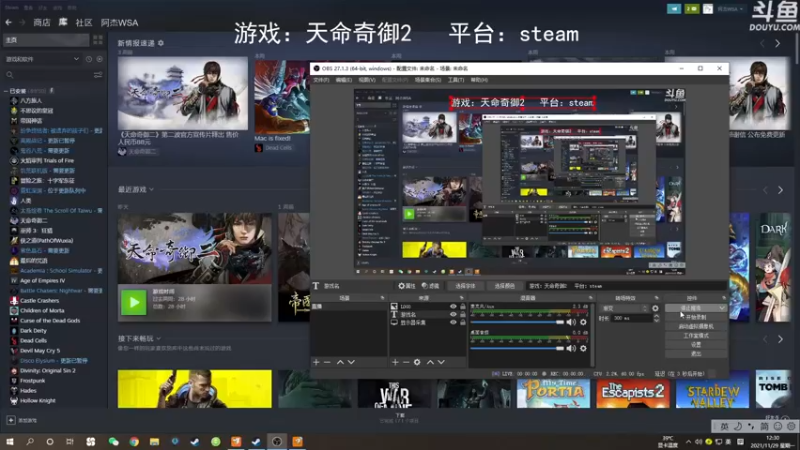800x450 pixels.
Task: Open the 社区 tab in Steam
Action: click(84, 22)
